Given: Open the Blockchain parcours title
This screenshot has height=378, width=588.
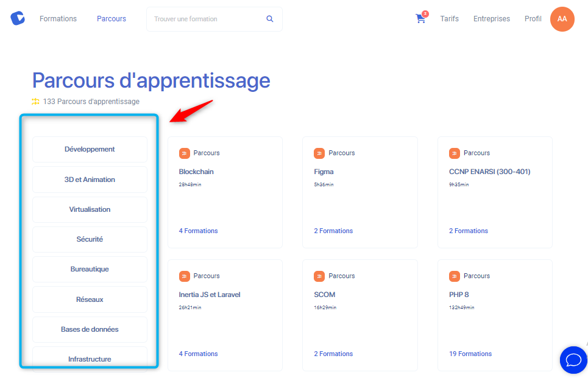Looking at the screenshot, I should pyautogui.click(x=196, y=172).
